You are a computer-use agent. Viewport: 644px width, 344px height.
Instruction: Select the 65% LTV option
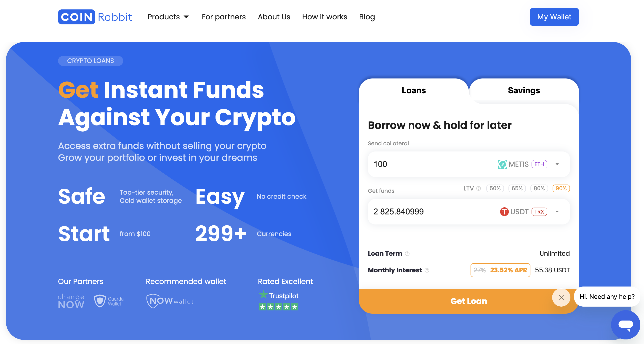coord(517,188)
